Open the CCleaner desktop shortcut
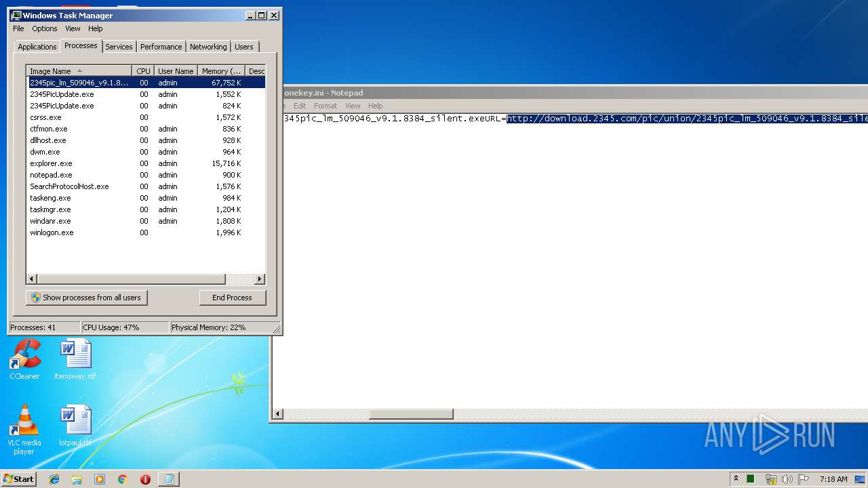The height and width of the screenshot is (488, 868). pyautogui.click(x=24, y=360)
